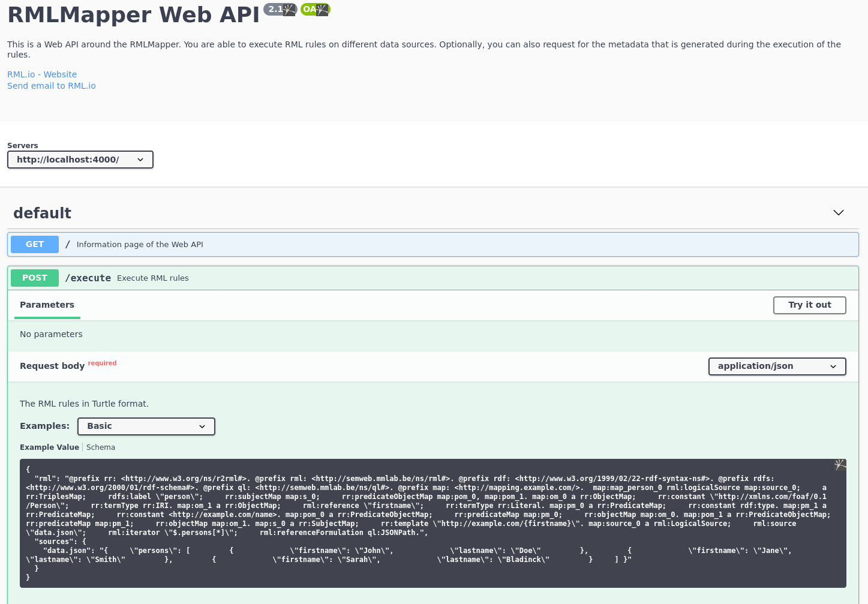Click the OAS badge next to title
The width and height of the screenshot is (868, 604).
pos(316,10)
